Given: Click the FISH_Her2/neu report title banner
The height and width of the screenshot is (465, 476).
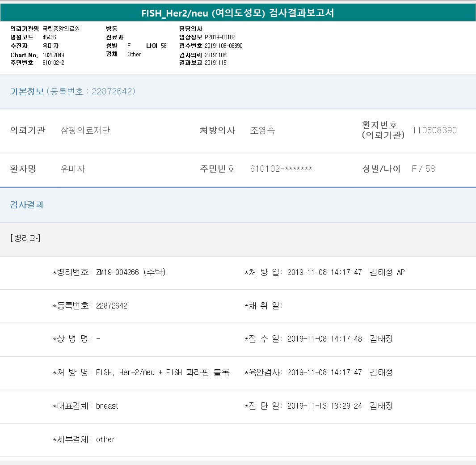Looking at the screenshot, I should [x=238, y=13].
